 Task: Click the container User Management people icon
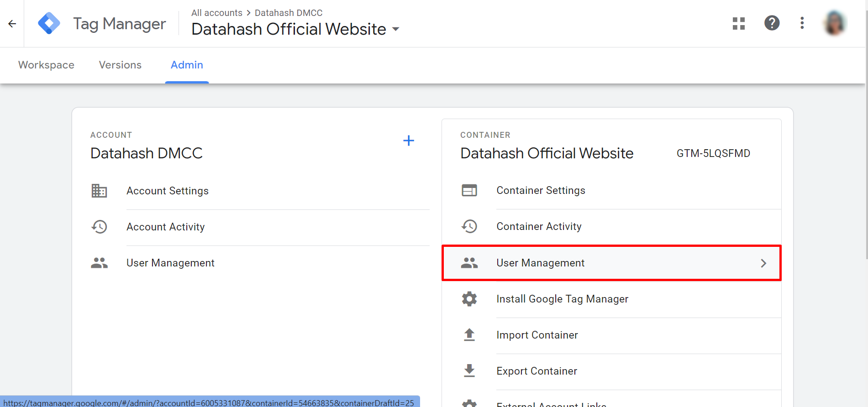click(x=469, y=263)
